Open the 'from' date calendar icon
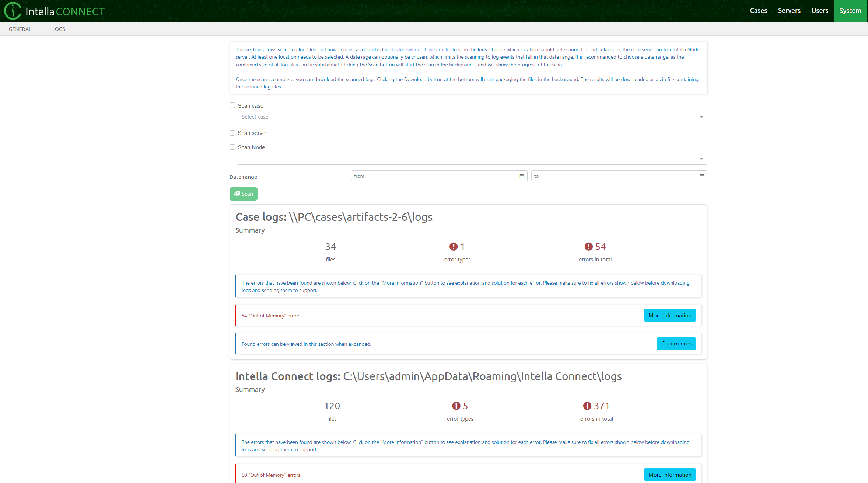This screenshot has width=868, height=483. (522, 176)
